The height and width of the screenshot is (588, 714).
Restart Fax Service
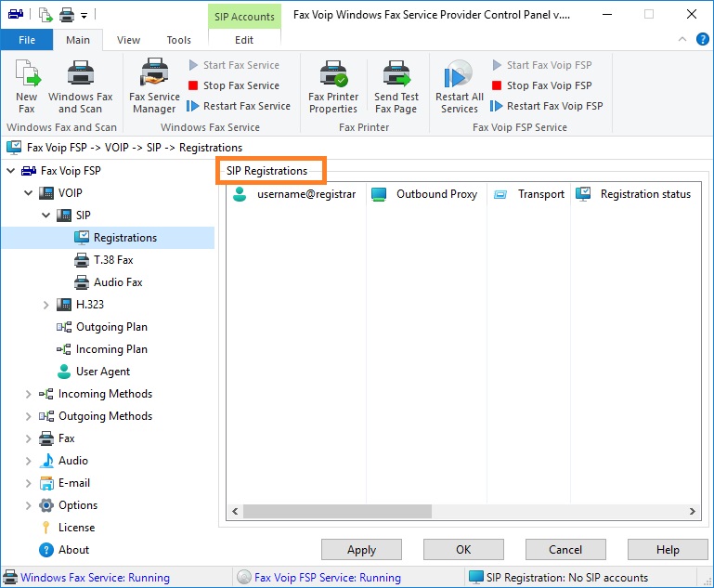coord(239,106)
